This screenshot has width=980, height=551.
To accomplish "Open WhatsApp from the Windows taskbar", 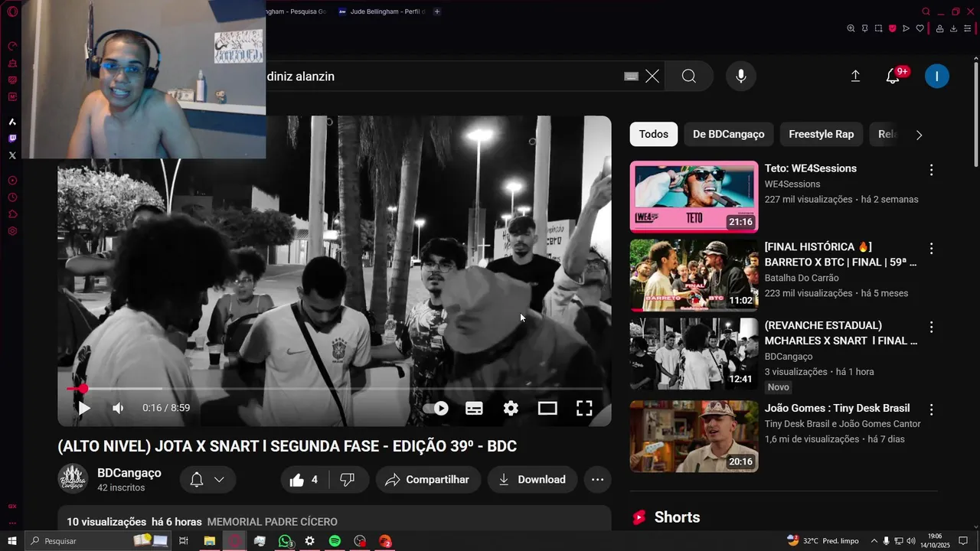I will 285,541.
